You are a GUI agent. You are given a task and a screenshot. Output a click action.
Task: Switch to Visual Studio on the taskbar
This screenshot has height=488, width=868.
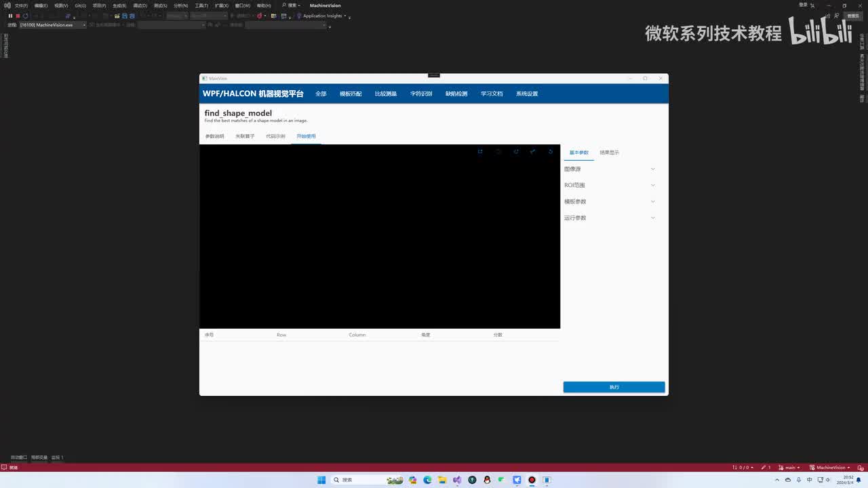(457, 480)
